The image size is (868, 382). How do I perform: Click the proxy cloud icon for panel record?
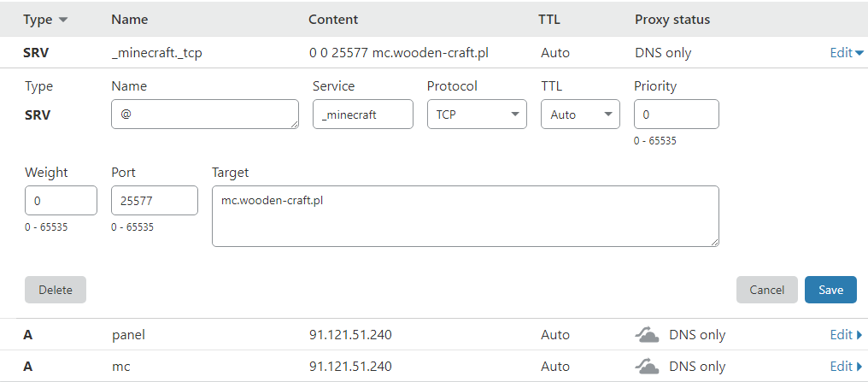647,335
